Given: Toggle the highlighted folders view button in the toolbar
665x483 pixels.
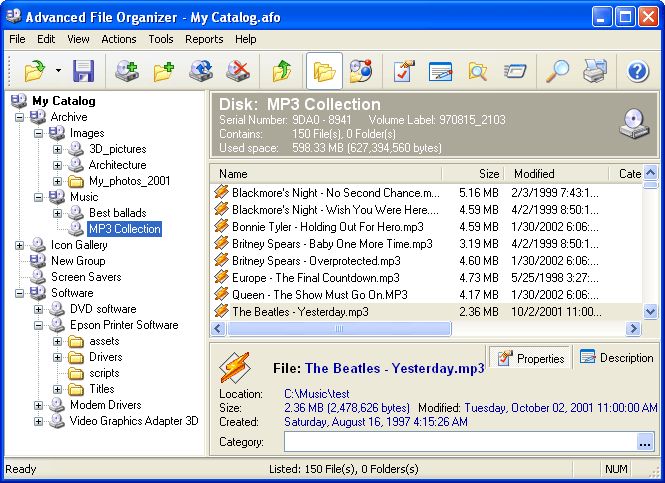Looking at the screenshot, I should tap(324, 71).
